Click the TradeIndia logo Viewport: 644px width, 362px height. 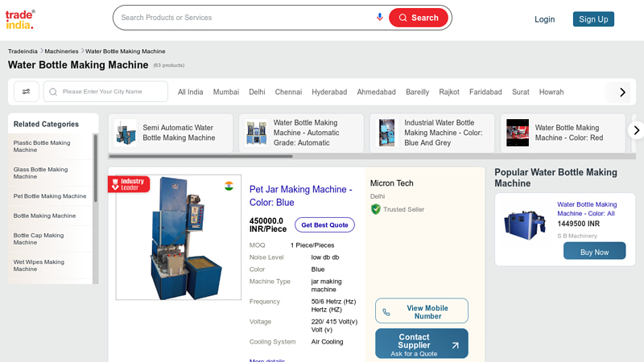click(20, 19)
